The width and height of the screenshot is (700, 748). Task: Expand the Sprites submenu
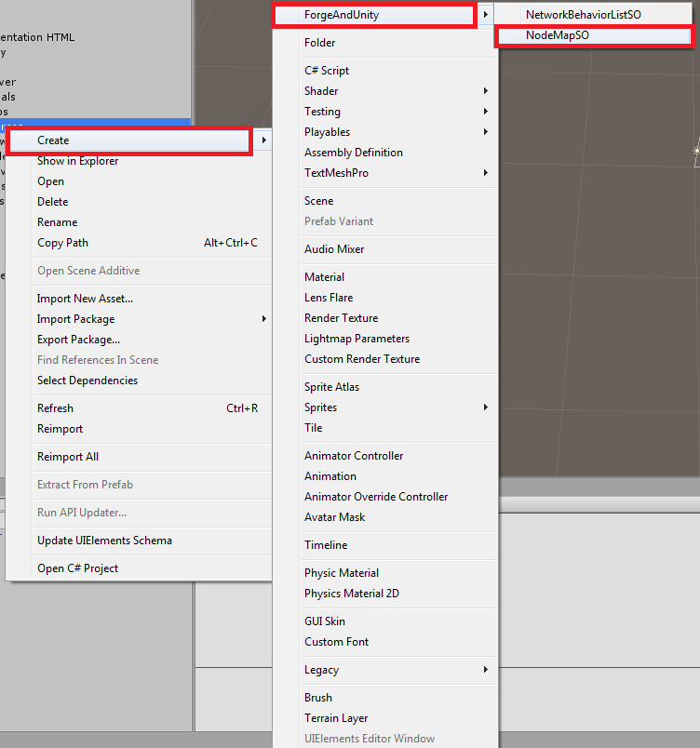(385, 407)
